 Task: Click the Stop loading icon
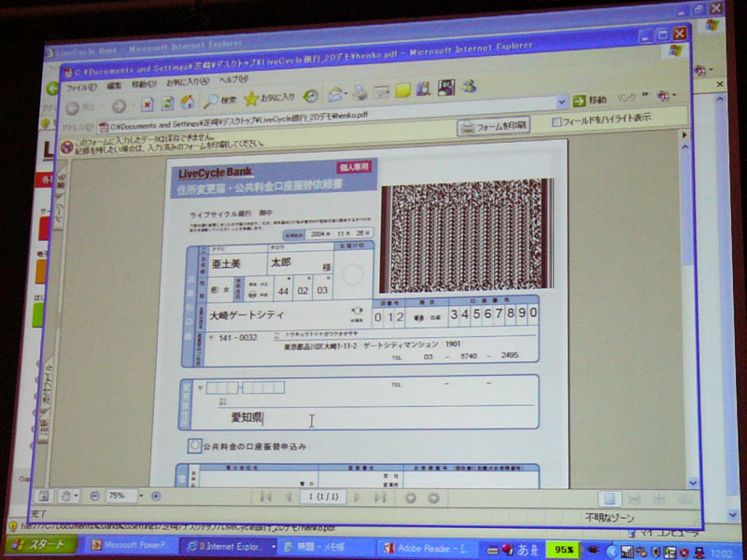click(x=148, y=105)
